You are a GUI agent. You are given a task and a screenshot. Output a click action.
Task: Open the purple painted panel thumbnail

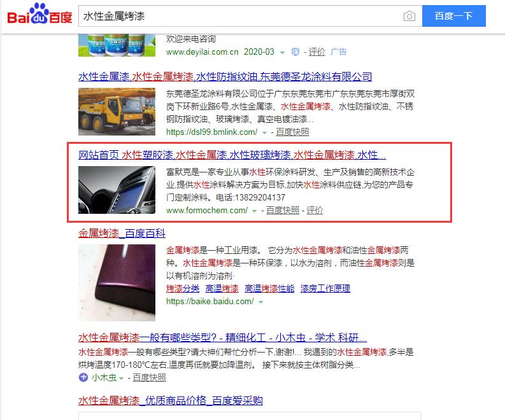tap(117, 283)
